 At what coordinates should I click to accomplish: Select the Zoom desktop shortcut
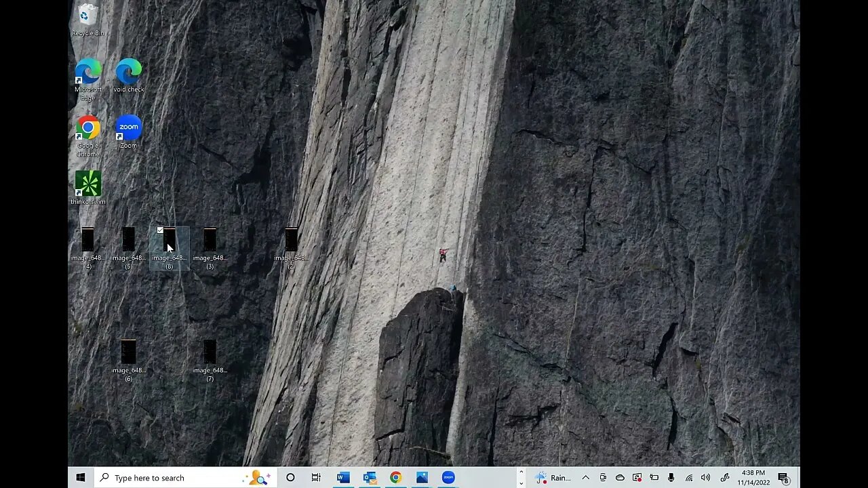pos(128,132)
